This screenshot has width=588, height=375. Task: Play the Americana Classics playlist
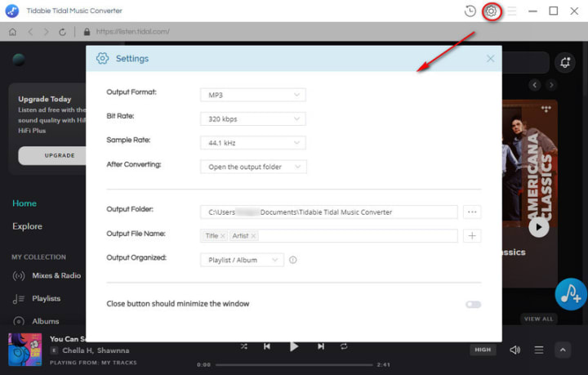538,227
